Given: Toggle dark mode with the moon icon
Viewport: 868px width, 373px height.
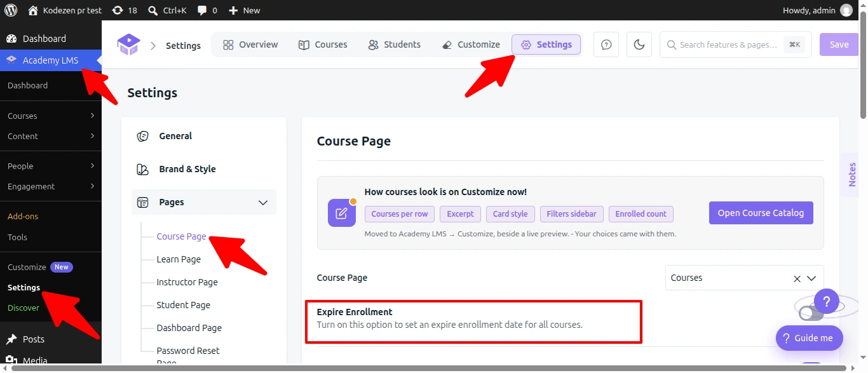Looking at the screenshot, I should coord(639,44).
